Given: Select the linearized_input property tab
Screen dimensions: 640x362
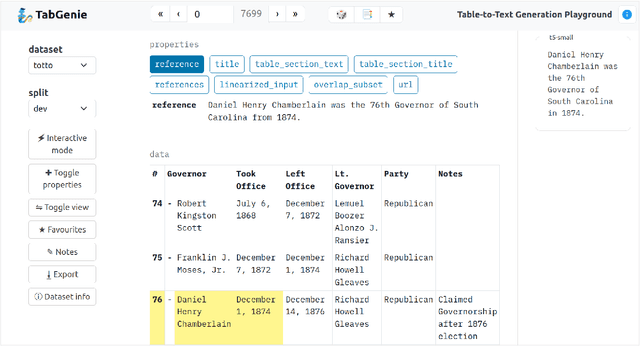Looking at the screenshot, I should [x=259, y=84].
